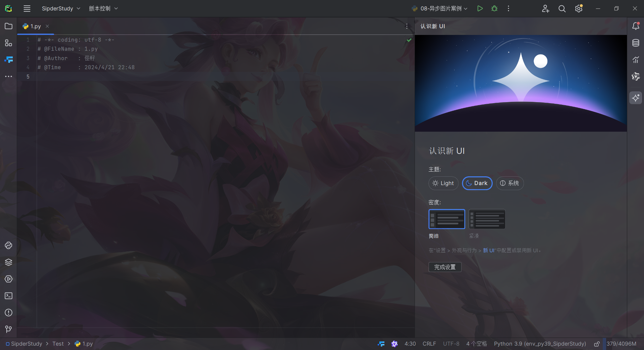This screenshot has height=350, width=644.
Task: Run the 08-异步图片案例 configuration
Action: click(x=480, y=8)
